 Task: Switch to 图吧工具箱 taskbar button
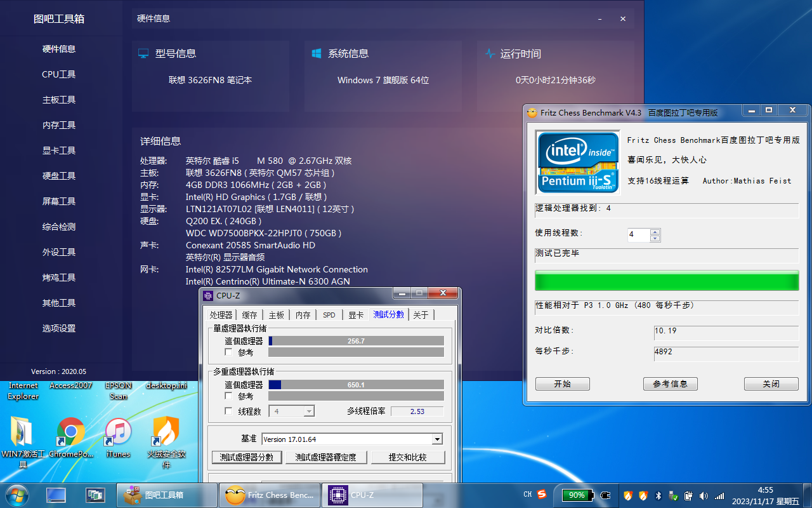click(x=167, y=495)
